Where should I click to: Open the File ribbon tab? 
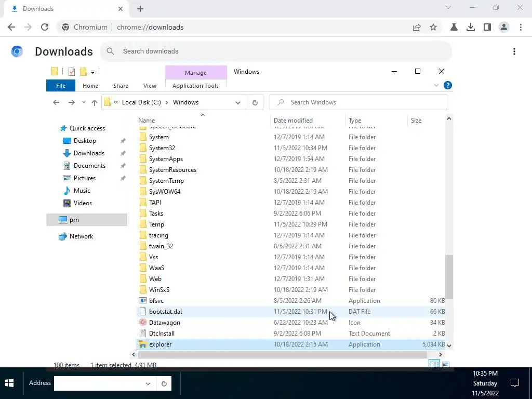(61, 86)
